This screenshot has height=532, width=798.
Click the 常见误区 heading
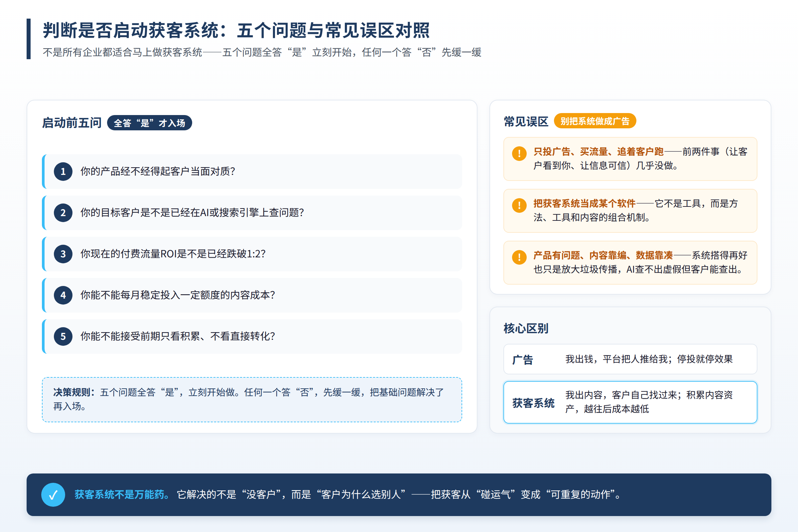[526, 121]
